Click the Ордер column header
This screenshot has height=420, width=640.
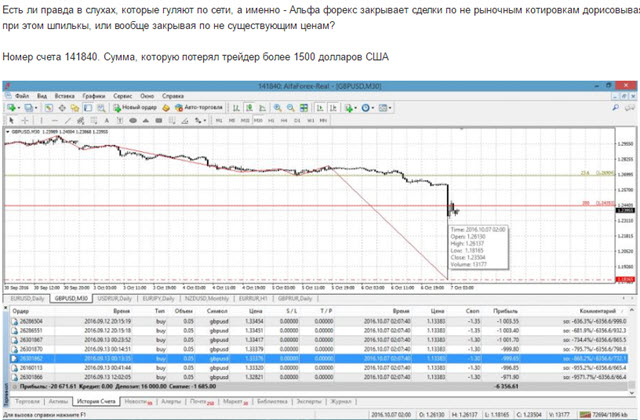(21, 311)
